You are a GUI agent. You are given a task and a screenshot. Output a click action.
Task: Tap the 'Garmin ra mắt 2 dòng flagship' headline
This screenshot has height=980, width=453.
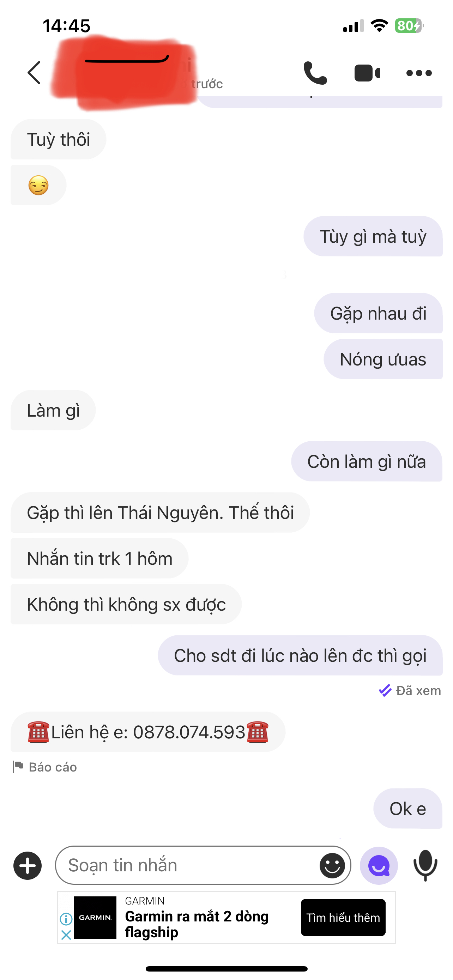point(197,924)
